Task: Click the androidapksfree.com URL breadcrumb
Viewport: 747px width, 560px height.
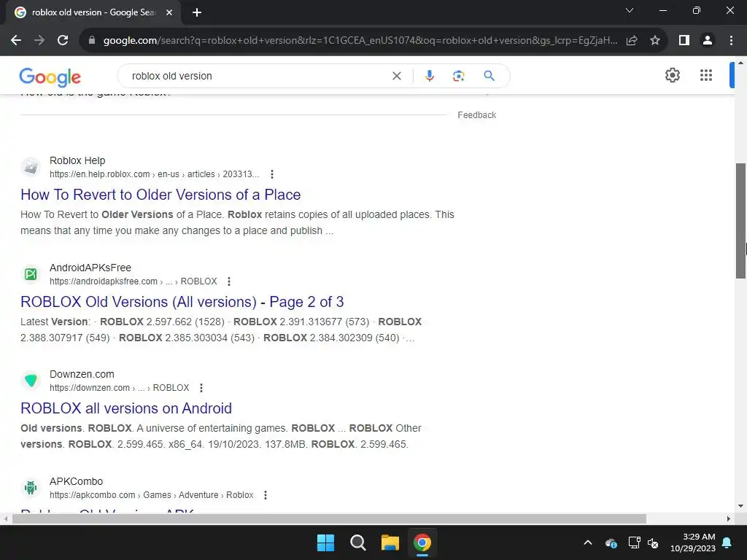Action: coord(133,281)
